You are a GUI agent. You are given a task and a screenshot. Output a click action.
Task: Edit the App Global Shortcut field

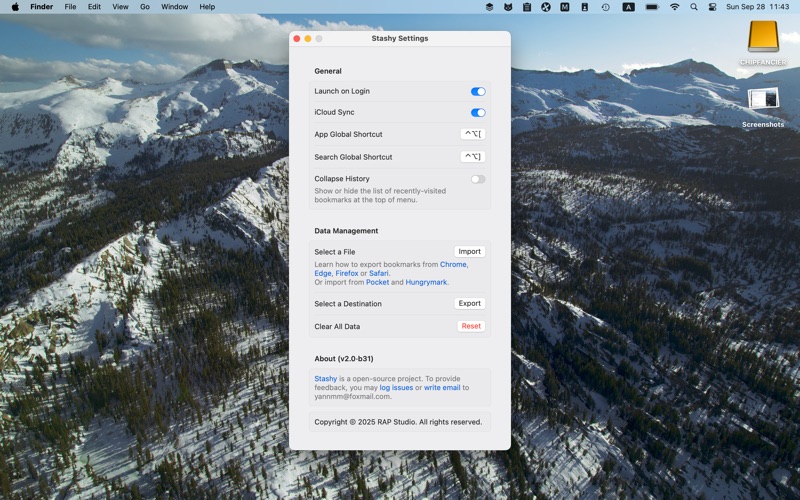coord(473,134)
